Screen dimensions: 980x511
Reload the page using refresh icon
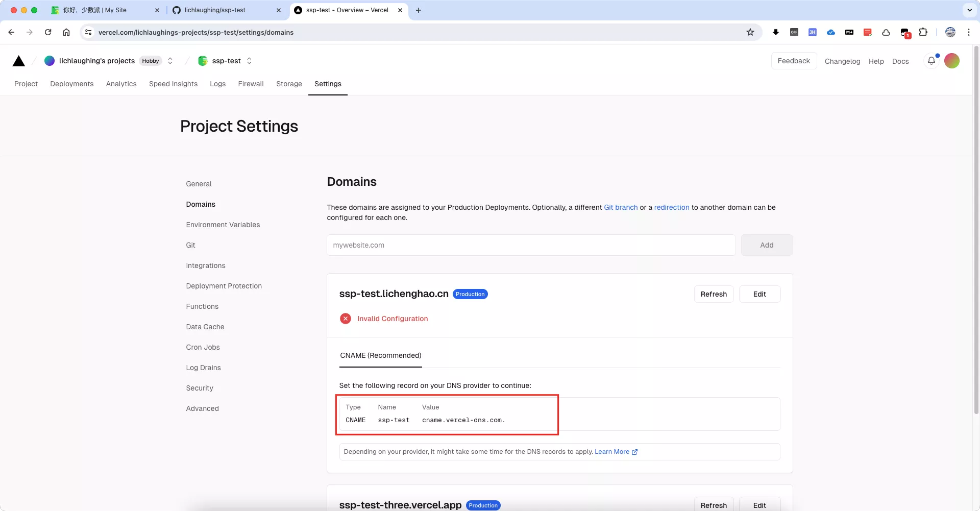(48, 32)
